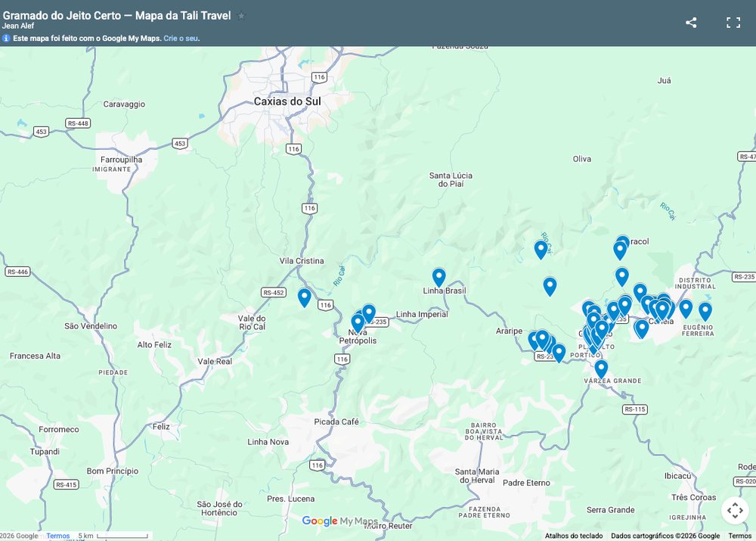Open the pin near Vila Cristina by RS-452
The width and height of the screenshot is (756, 541).
(304, 298)
